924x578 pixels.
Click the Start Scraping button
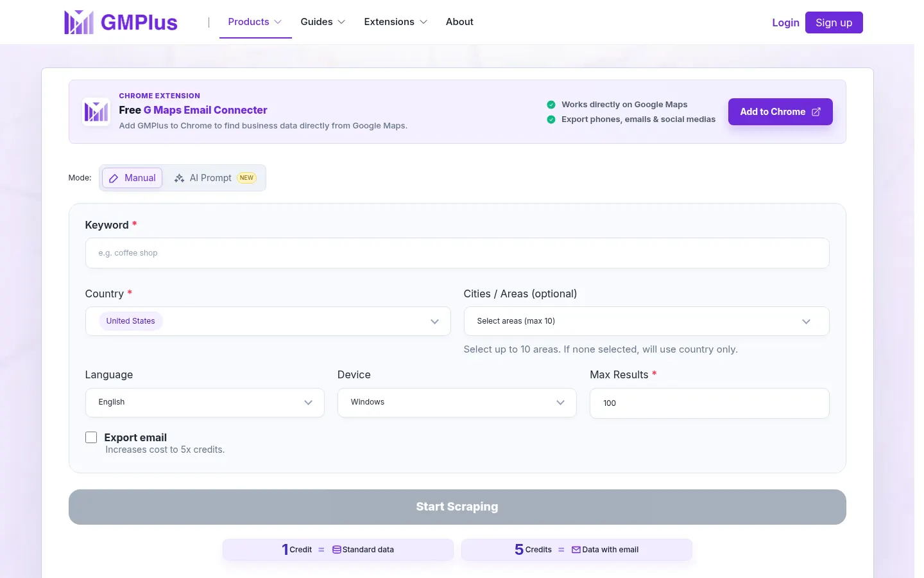pyautogui.click(x=458, y=507)
